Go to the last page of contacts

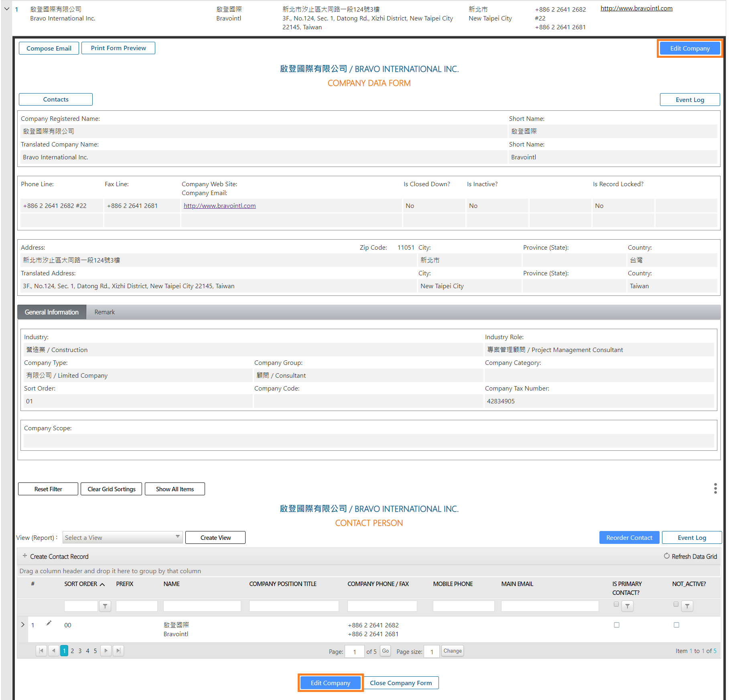point(118,651)
